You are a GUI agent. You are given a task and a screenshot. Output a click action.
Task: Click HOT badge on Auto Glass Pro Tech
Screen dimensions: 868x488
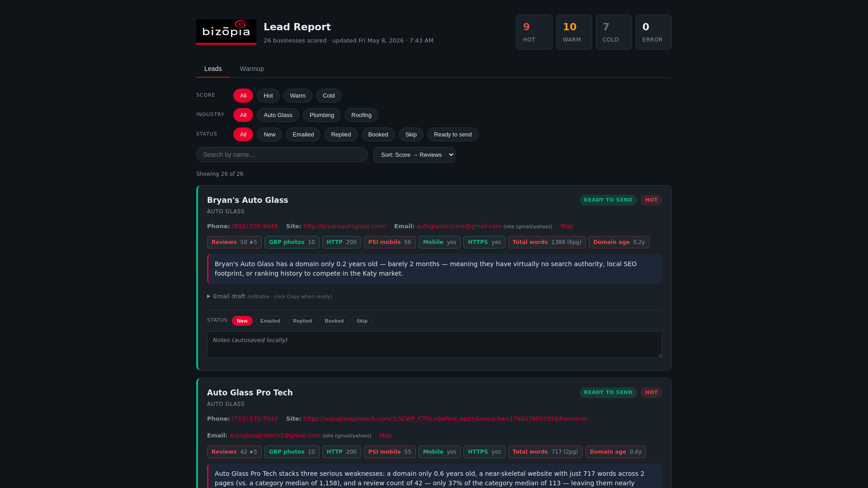coord(651,392)
